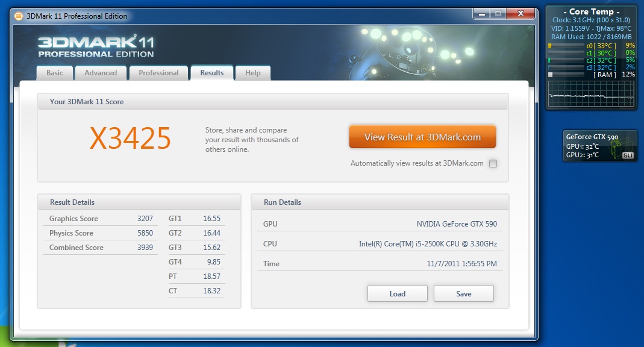
Task: Close the 3DMark 11 window
Action: click(520, 13)
